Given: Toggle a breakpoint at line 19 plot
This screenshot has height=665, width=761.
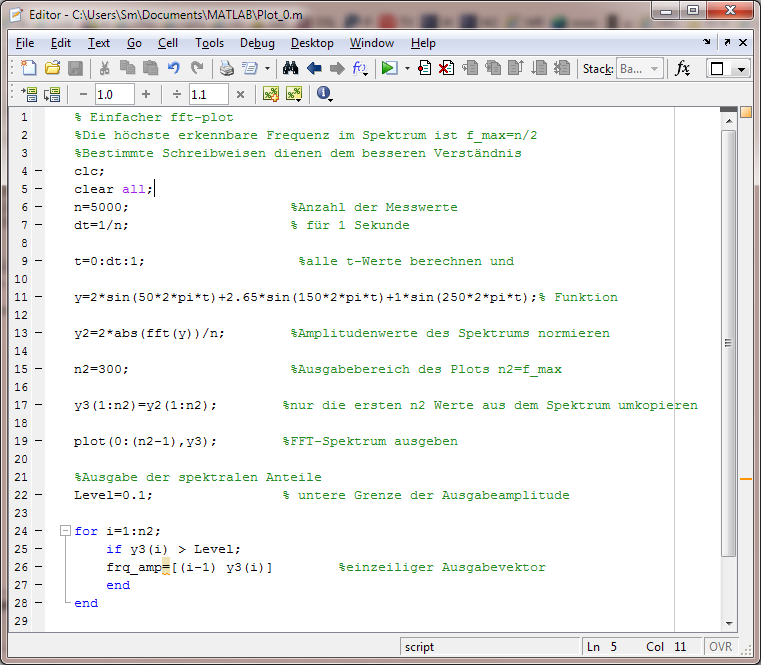Looking at the screenshot, I should click(38, 441).
